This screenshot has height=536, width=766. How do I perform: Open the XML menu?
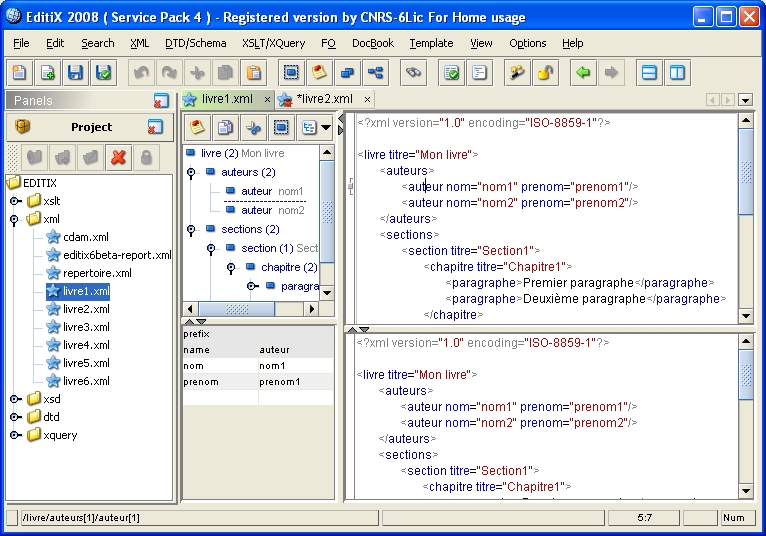pos(140,43)
